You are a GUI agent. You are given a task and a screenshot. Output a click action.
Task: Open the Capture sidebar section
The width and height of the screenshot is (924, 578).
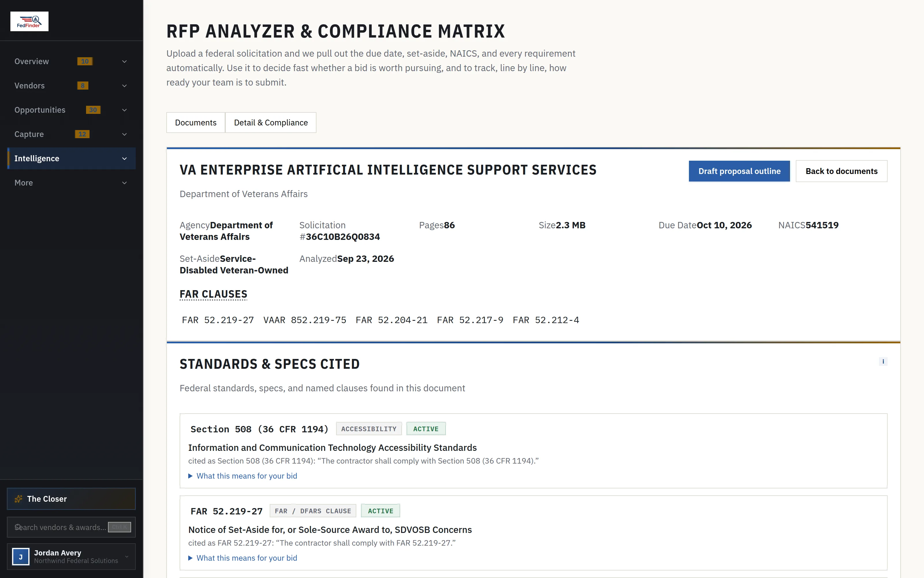point(71,134)
